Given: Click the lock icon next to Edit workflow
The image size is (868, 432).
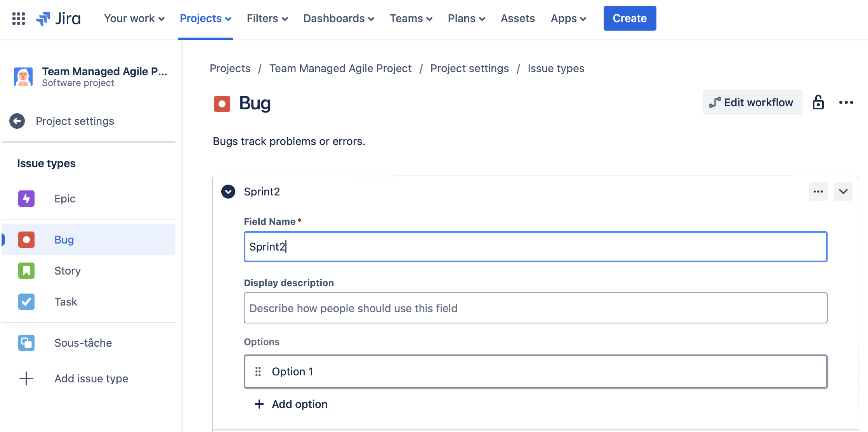Looking at the screenshot, I should click(x=818, y=102).
